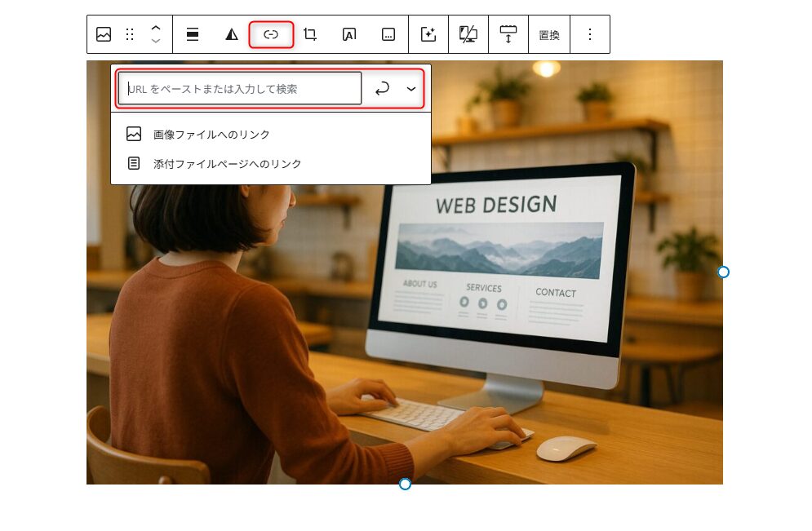
Task: Expand link settings chevron
Action: tap(411, 88)
